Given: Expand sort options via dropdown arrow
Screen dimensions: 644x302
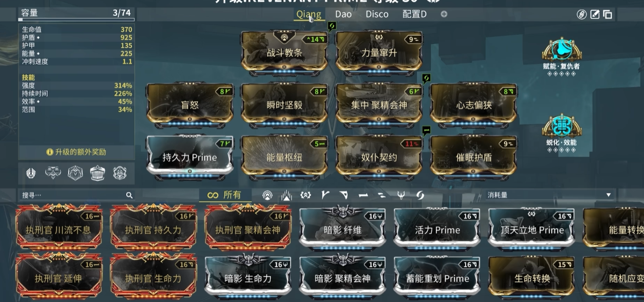Looking at the screenshot, I should click(x=609, y=195).
